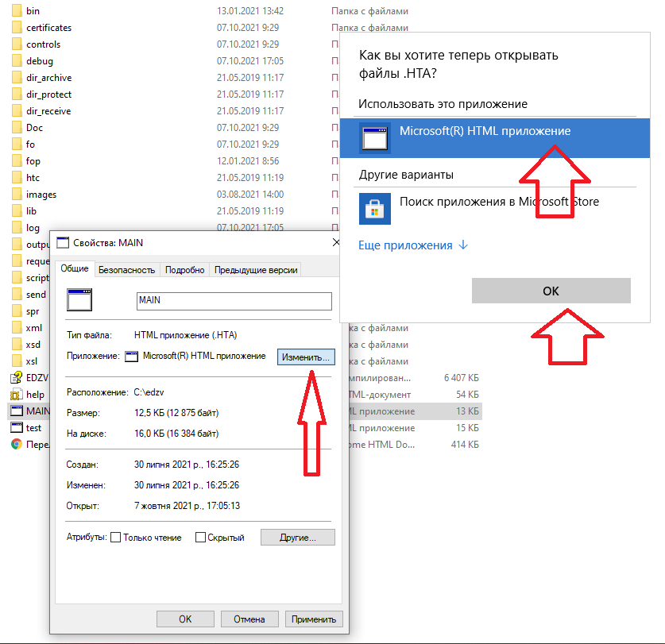Image resolution: width=665 pixels, height=644 pixels.
Task: Click the "Изменить..." button
Action: tap(306, 357)
